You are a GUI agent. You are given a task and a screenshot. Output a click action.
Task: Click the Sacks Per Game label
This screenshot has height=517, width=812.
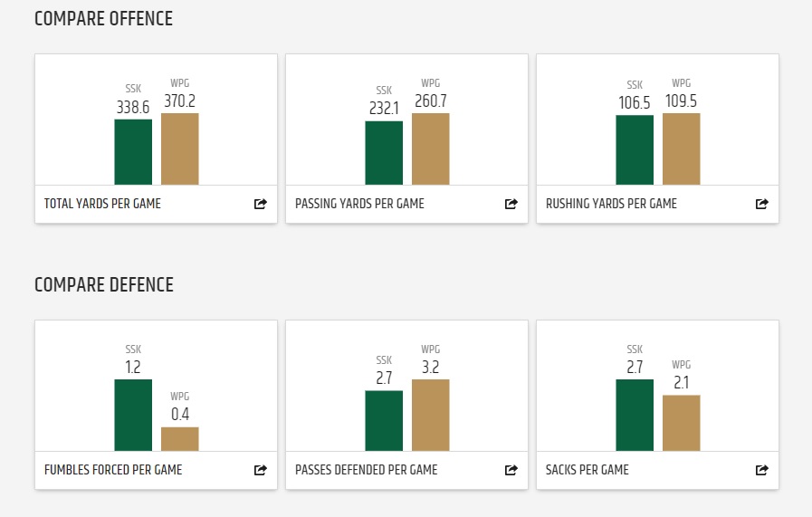pos(587,470)
